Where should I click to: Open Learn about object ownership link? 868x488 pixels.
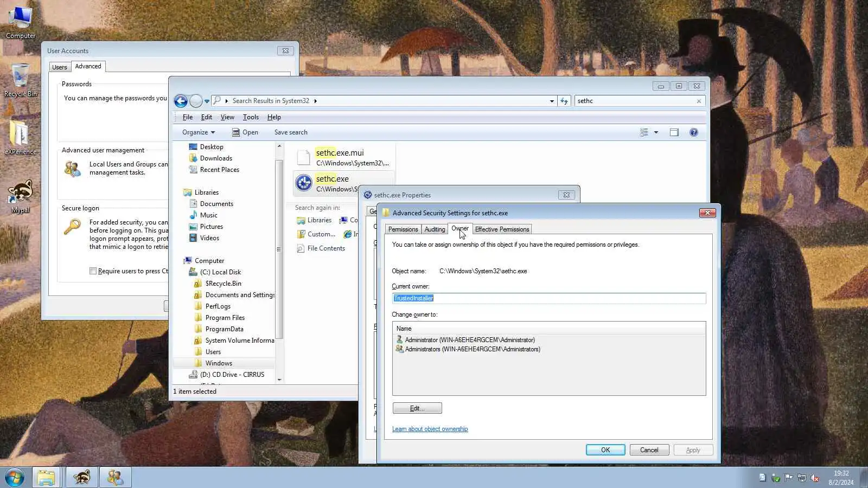[x=430, y=429]
